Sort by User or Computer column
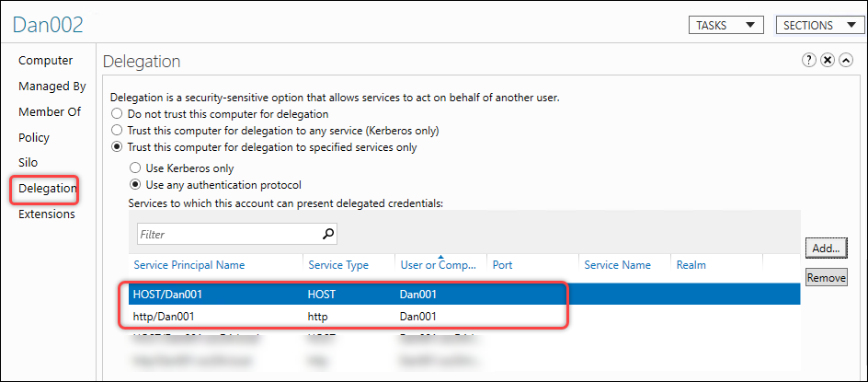Image resolution: width=868 pixels, height=382 pixels. tap(439, 265)
